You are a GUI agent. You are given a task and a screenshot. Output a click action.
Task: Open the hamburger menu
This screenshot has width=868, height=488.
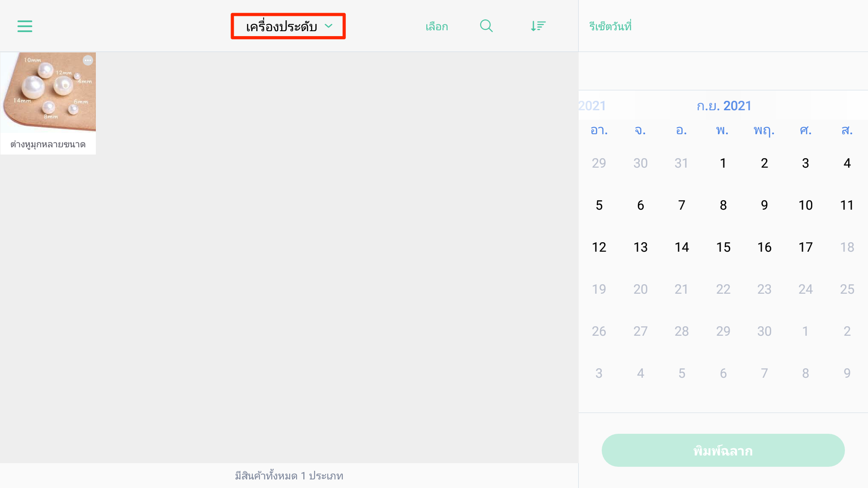coord(25,26)
